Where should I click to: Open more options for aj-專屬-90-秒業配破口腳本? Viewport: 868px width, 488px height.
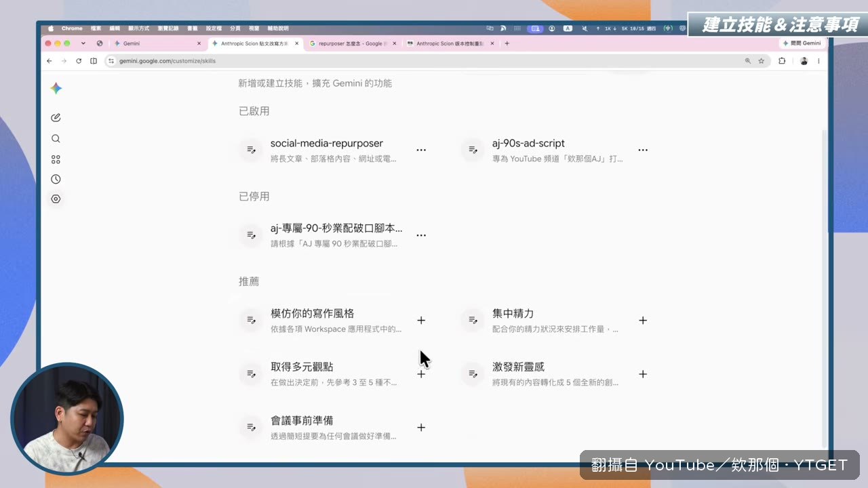[421, 235]
